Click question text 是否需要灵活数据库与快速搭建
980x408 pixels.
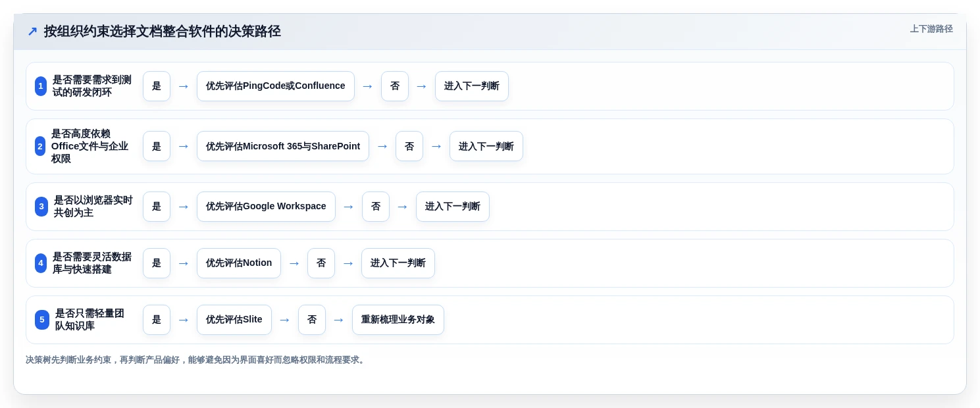click(x=92, y=263)
